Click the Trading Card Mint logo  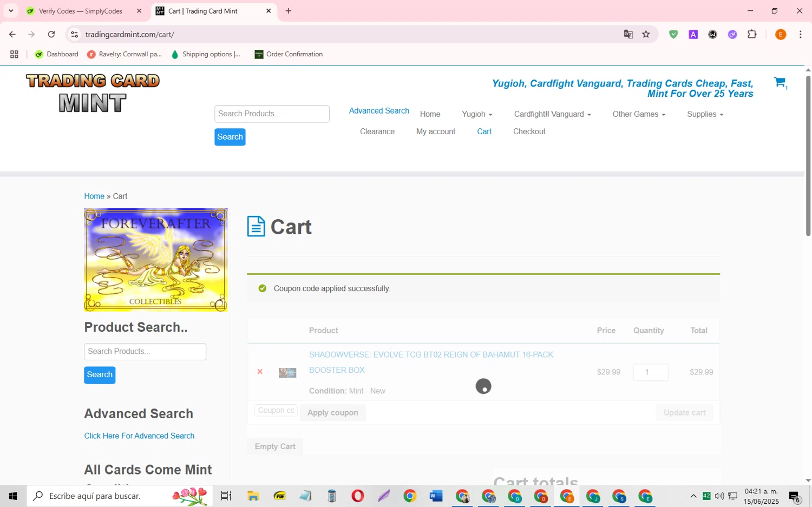point(93,93)
